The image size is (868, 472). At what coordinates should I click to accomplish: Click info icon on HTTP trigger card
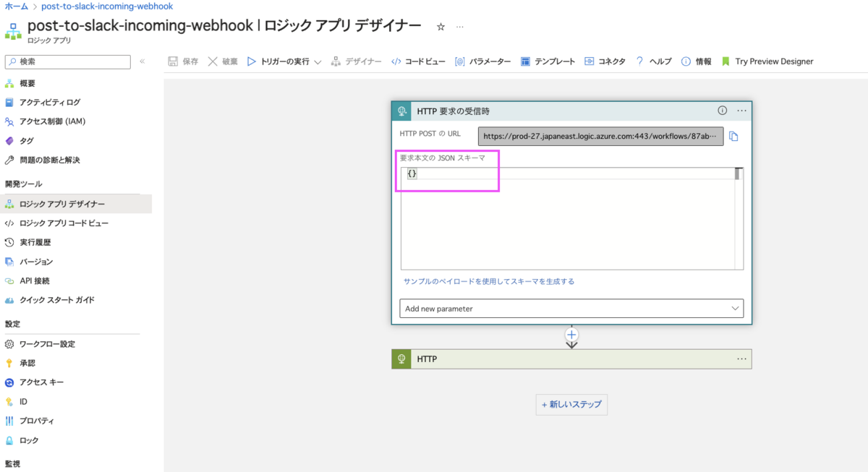pyautogui.click(x=722, y=111)
